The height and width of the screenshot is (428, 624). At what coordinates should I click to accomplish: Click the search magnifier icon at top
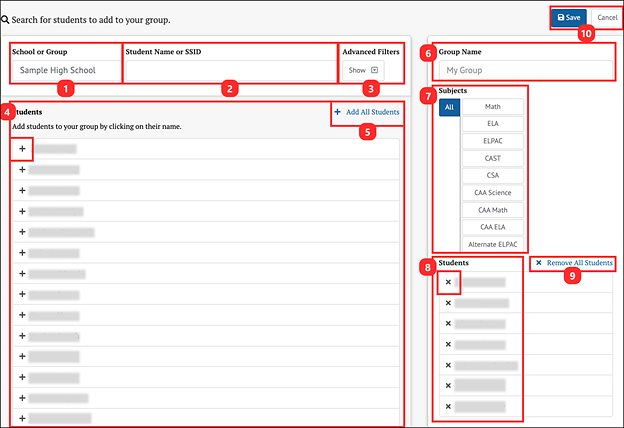pyautogui.click(x=6, y=19)
